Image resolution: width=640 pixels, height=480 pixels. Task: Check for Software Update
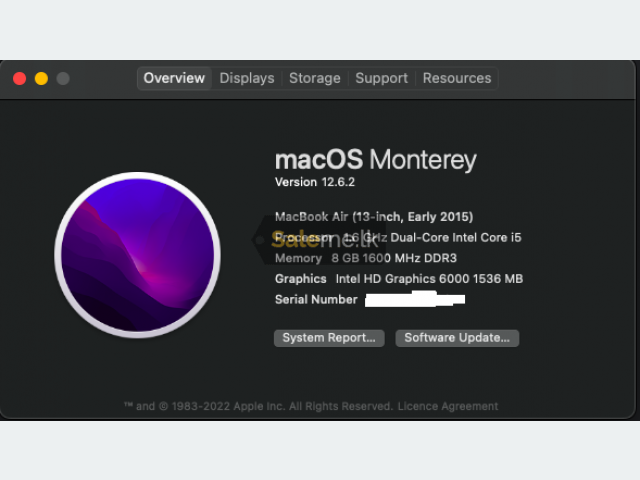click(457, 338)
